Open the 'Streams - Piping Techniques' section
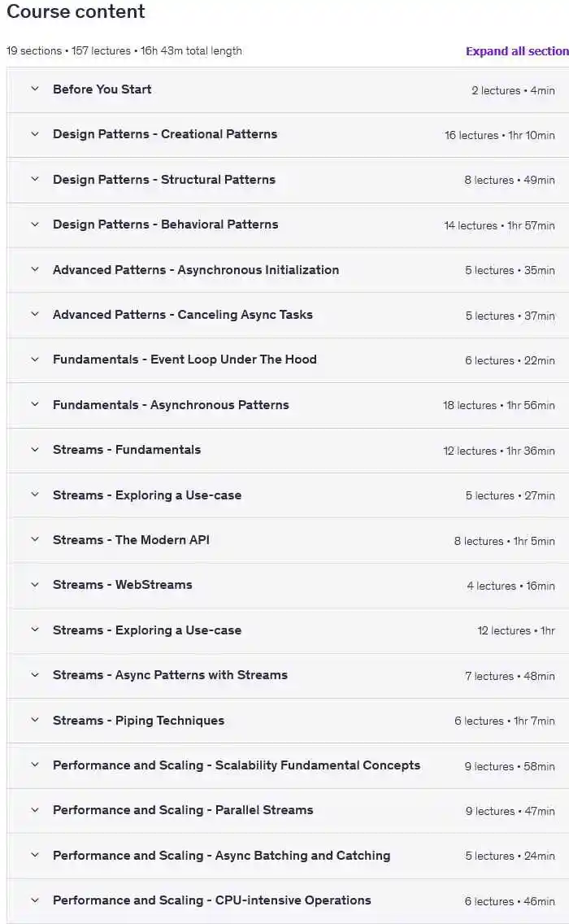This screenshot has width=569, height=924. [138, 721]
